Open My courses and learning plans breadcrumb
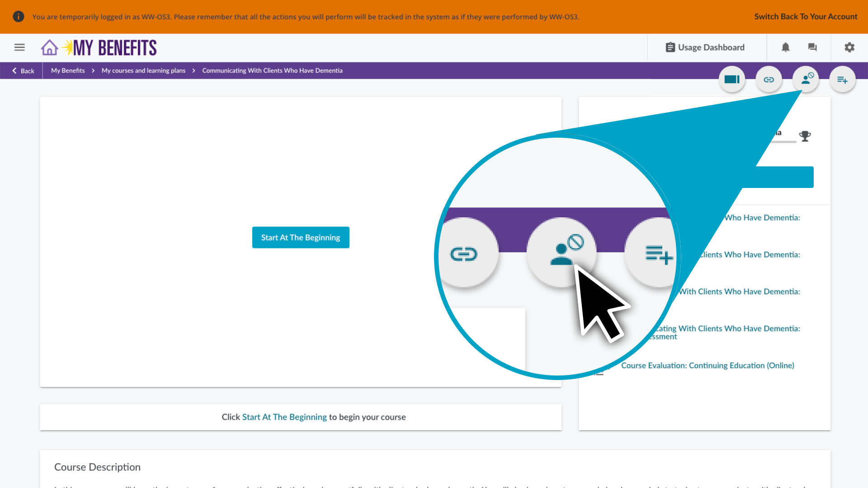 (x=143, y=70)
